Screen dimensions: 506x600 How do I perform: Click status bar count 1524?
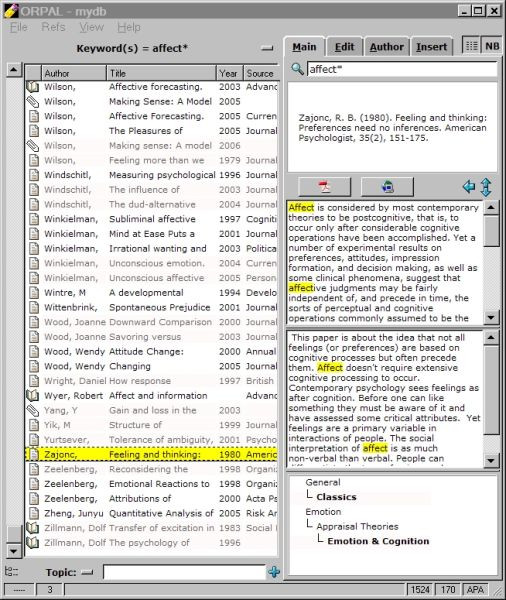(x=420, y=589)
